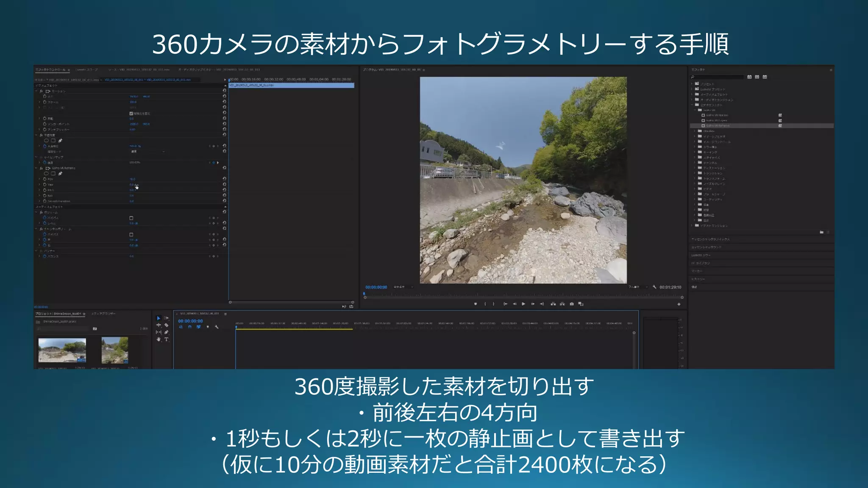The image size is (868, 488).
Task: Click the Play button in the Program monitor
Action: [523, 304]
